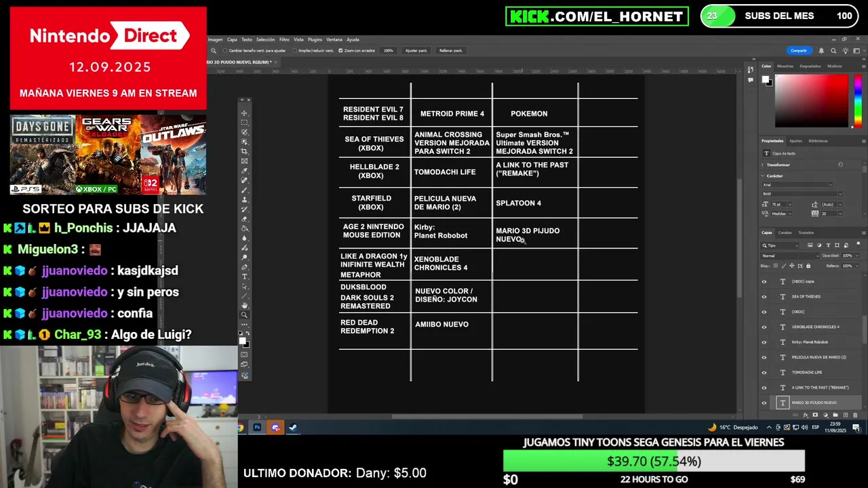Select the Frame tool

pos(245,161)
